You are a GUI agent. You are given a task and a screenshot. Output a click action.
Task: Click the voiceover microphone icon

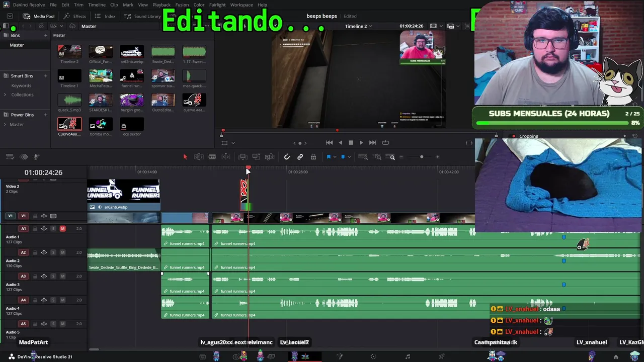[36, 157]
